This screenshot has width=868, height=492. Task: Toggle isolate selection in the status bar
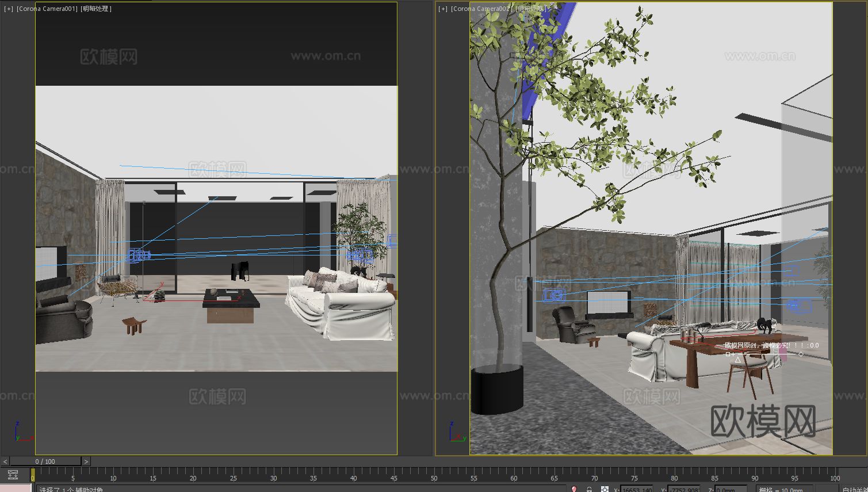click(x=574, y=489)
